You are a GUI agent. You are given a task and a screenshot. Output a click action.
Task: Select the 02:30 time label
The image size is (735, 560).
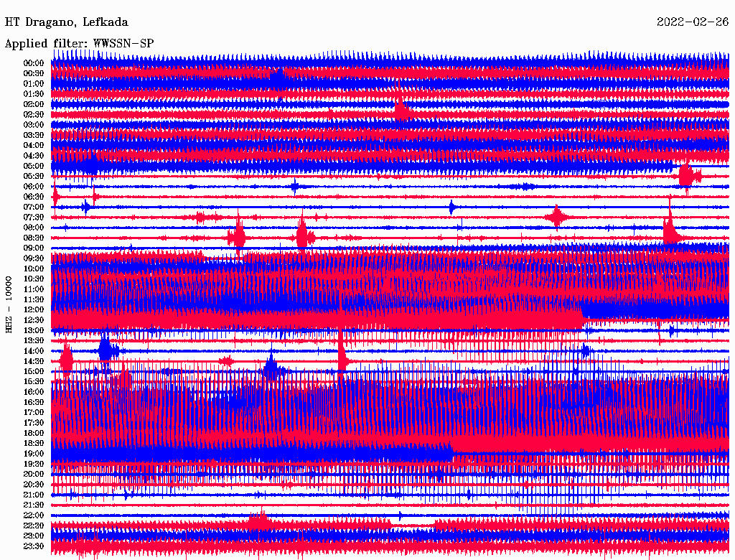34,114
